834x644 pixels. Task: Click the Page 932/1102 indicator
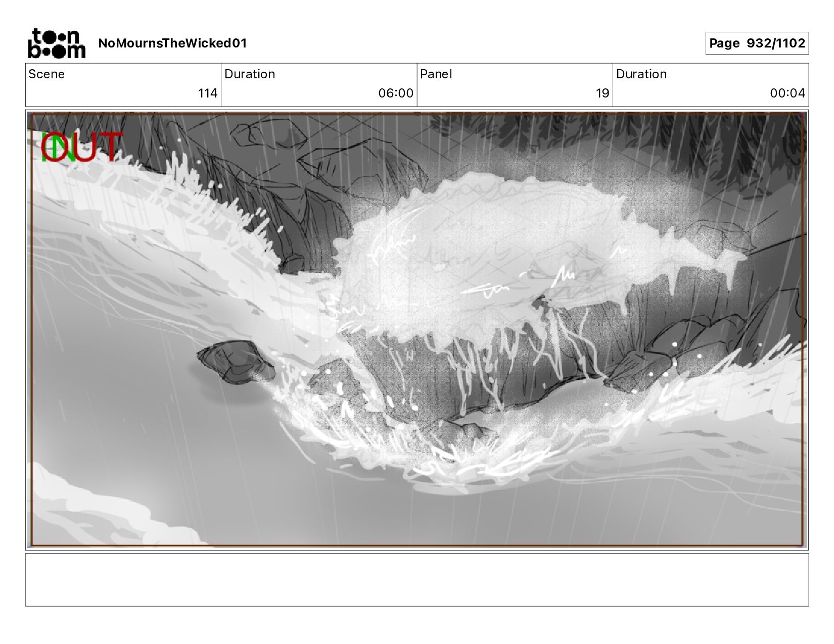757,43
